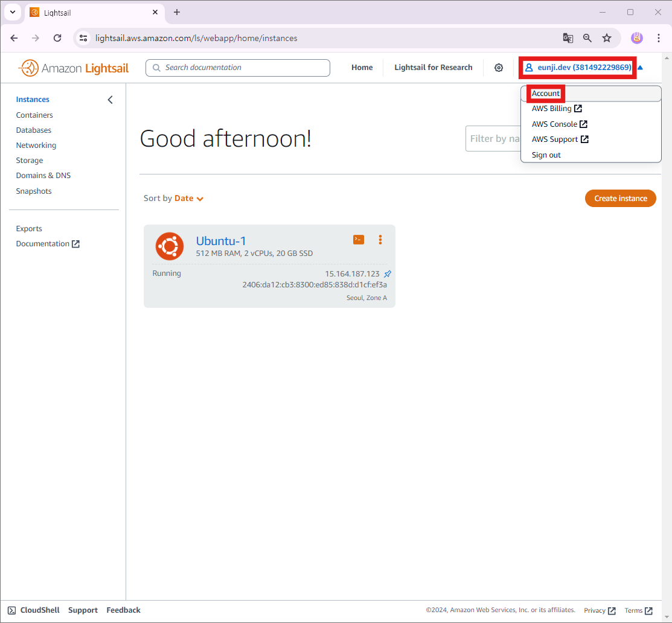The height and width of the screenshot is (623, 672).
Task: Collapse the left navigation panel chevron
Action: pos(110,100)
